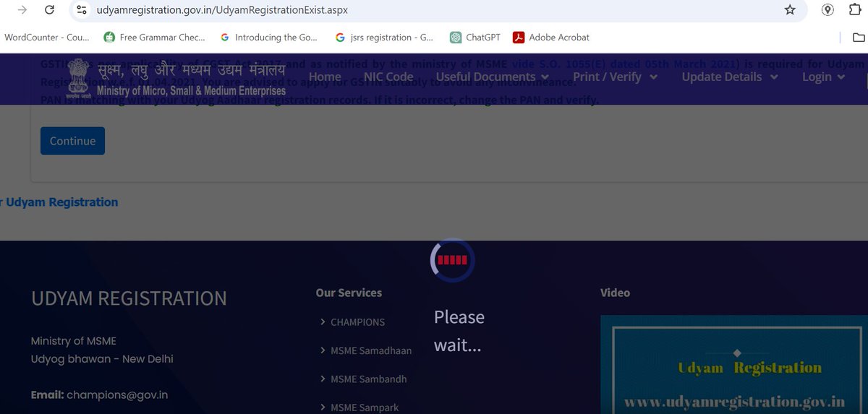Open Introducing the Go... bookmark

click(268, 38)
